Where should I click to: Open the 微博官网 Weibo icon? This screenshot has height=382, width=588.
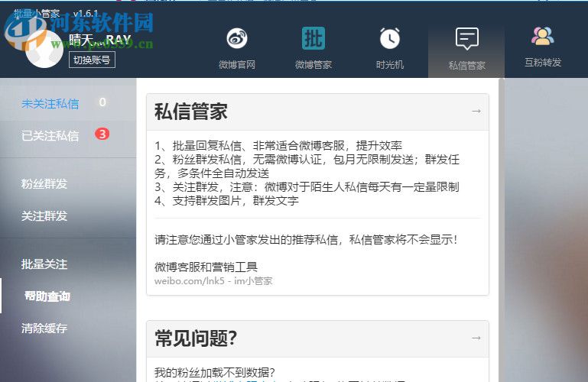coord(237,38)
